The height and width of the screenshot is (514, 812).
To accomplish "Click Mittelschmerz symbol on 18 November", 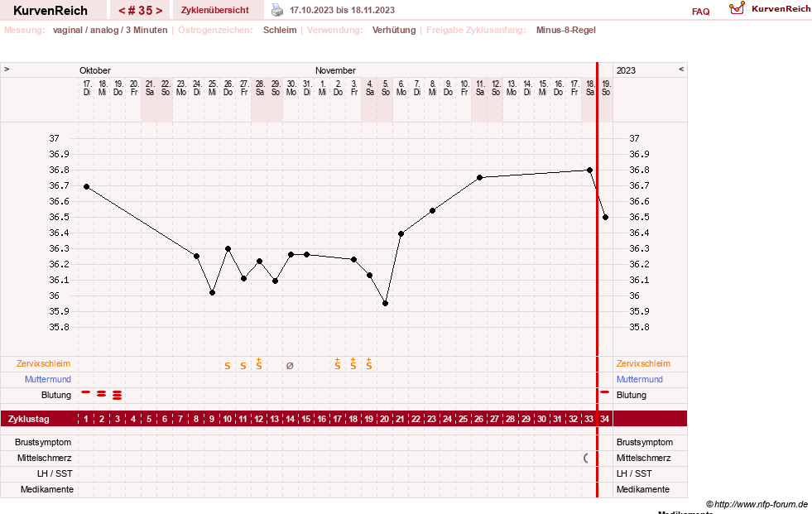I will 586,458.
